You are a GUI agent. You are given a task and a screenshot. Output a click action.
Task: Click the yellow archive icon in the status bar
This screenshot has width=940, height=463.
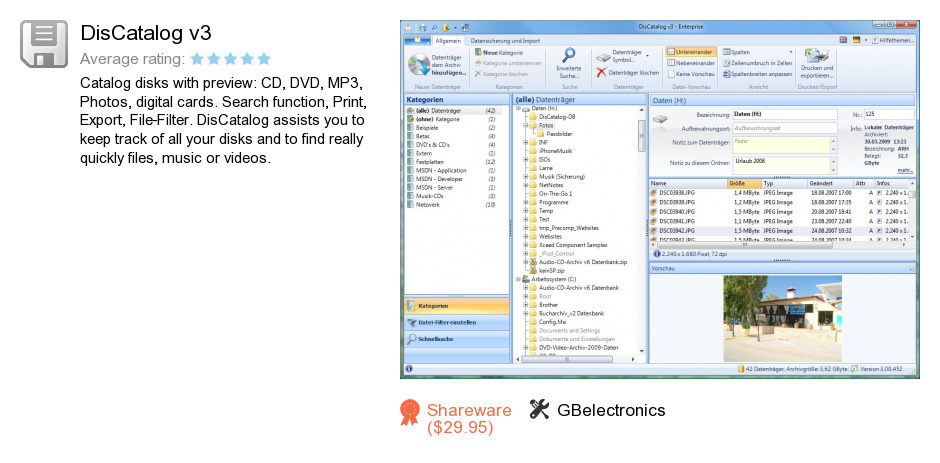[742, 368]
